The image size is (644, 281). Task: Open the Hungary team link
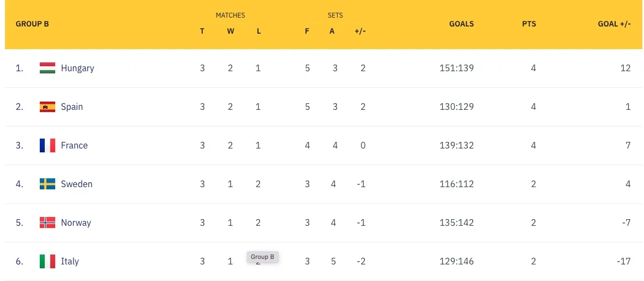click(x=77, y=68)
